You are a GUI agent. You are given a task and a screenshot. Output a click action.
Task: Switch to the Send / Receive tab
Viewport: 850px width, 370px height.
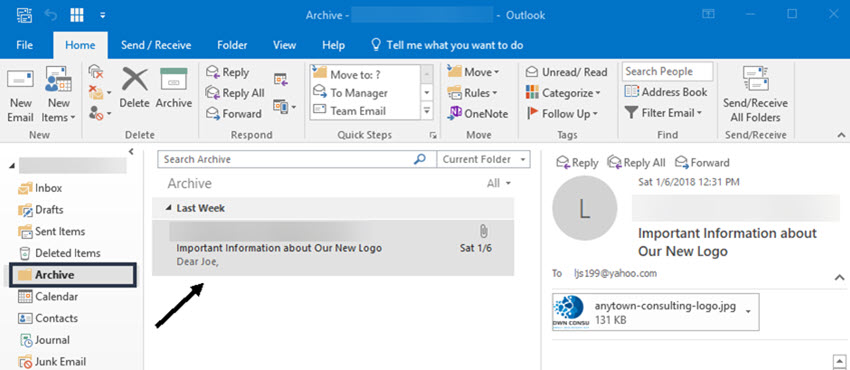click(156, 46)
